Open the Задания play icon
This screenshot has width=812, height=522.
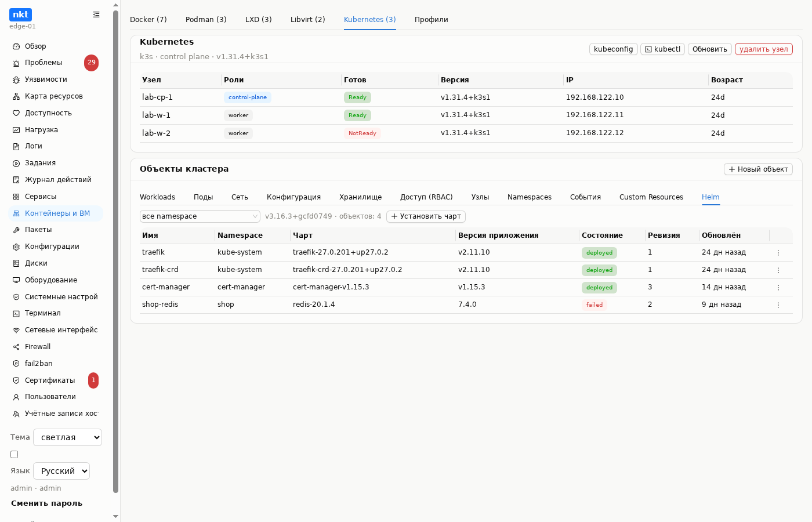click(16, 163)
